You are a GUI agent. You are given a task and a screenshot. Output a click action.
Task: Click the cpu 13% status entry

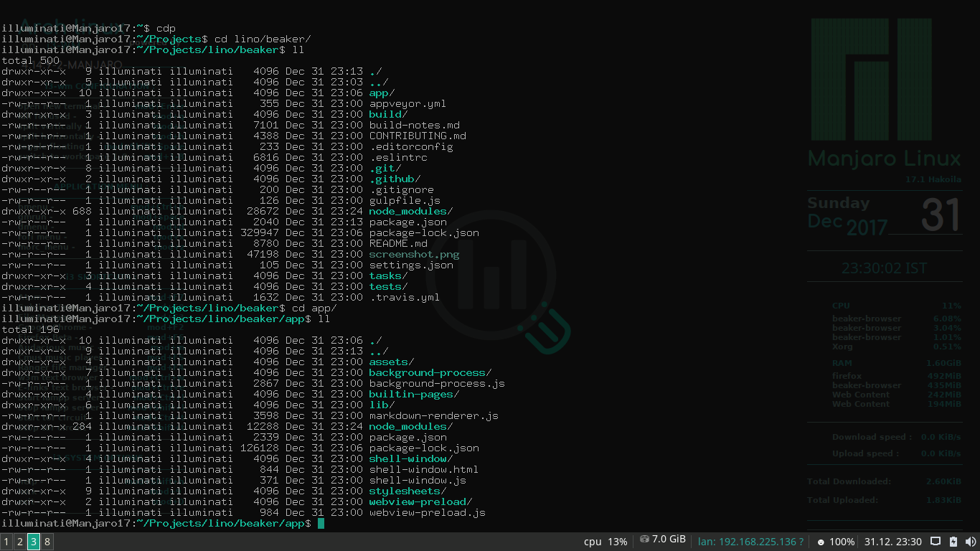point(606,542)
